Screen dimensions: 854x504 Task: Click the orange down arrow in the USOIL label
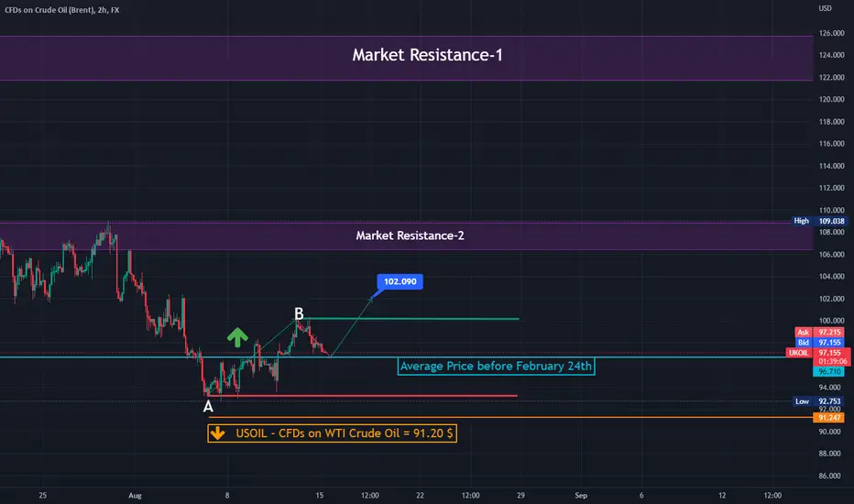pyautogui.click(x=218, y=433)
